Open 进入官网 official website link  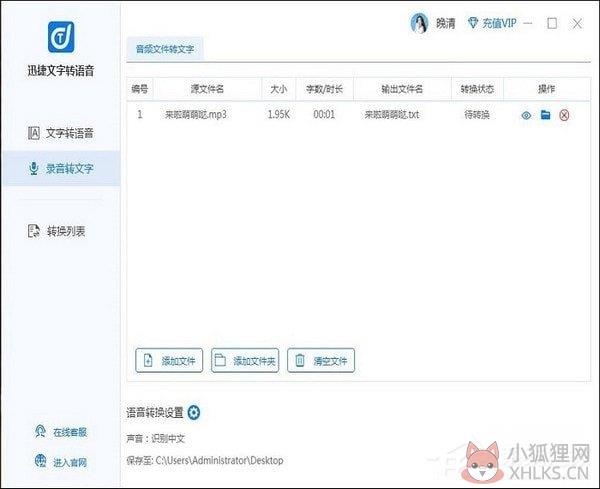[61, 462]
